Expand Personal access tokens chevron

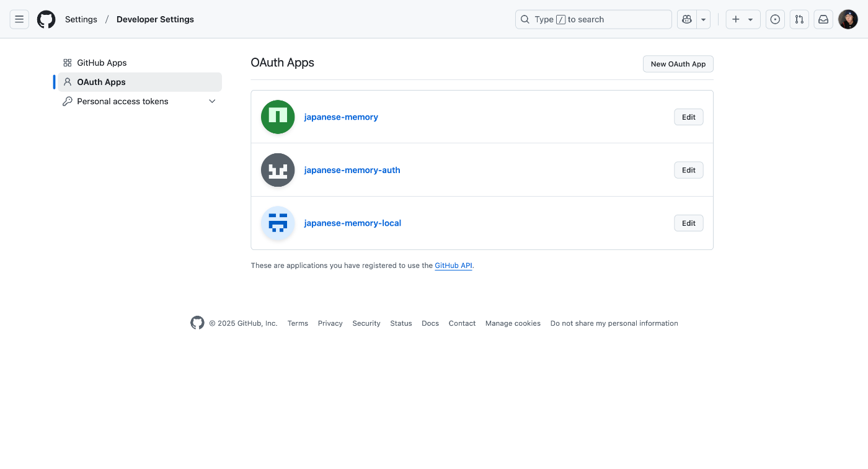point(212,101)
